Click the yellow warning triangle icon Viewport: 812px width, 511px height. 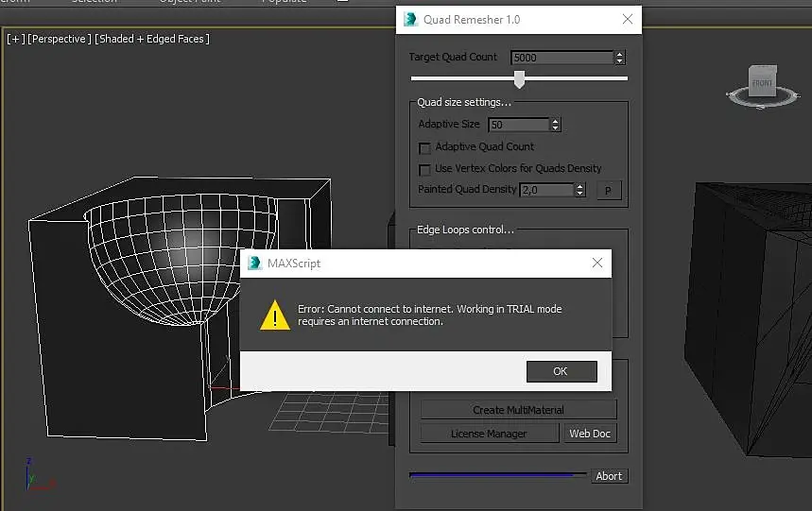coord(274,315)
